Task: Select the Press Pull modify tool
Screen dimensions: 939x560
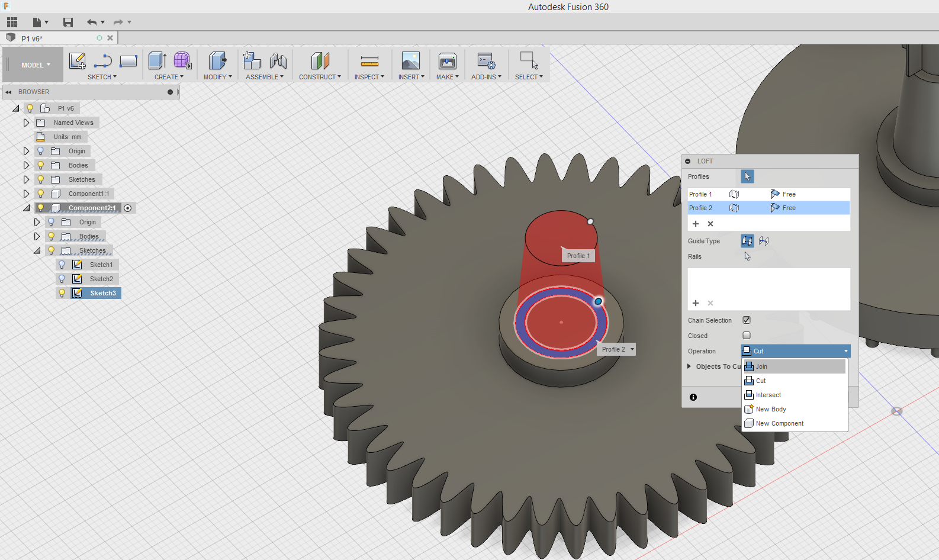Action: [x=217, y=60]
